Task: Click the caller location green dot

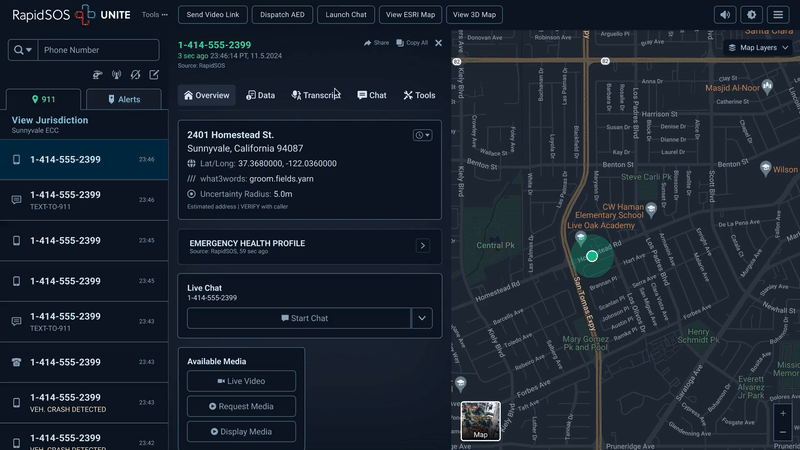Action: point(592,256)
